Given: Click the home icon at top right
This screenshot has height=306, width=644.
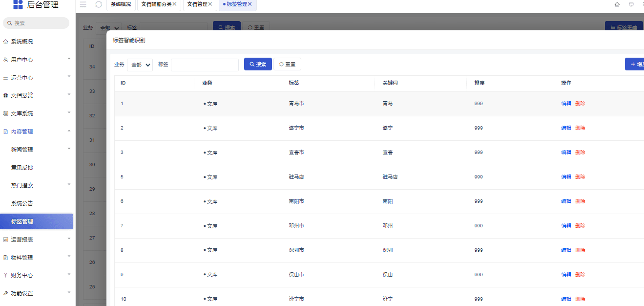Looking at the screenshot, I should [617, 4].
